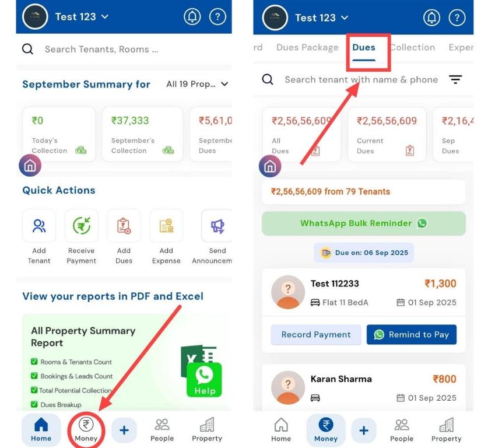The width and height of the screenshot is (488, 448).
Task: Open the Property tab in left screen
Action: click(207, 430)
